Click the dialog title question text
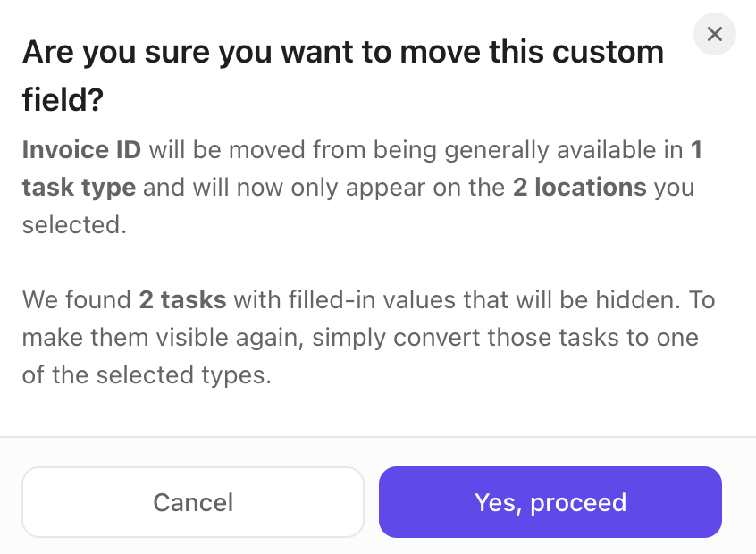The height and width of the screenshot is (554, 756). click(343, 73)
